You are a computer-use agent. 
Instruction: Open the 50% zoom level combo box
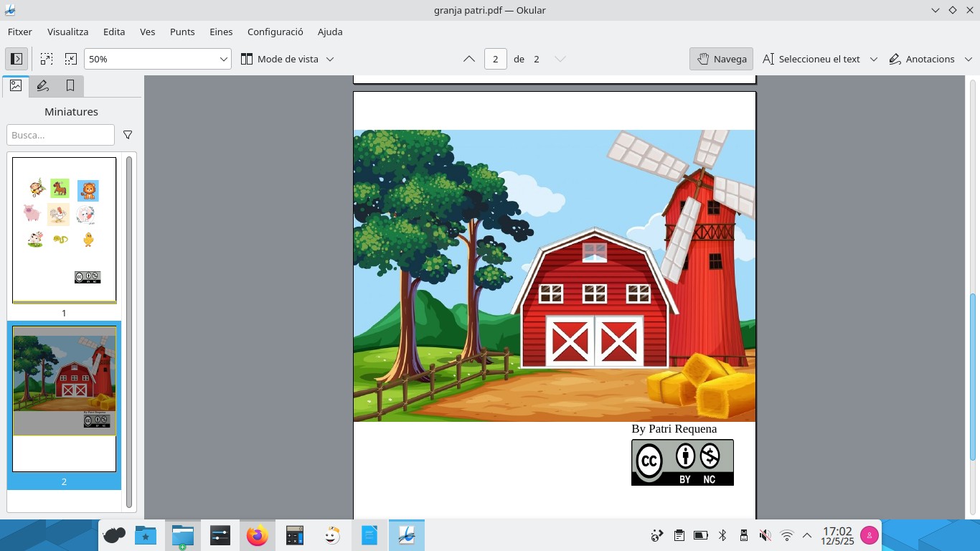[158, 59]
